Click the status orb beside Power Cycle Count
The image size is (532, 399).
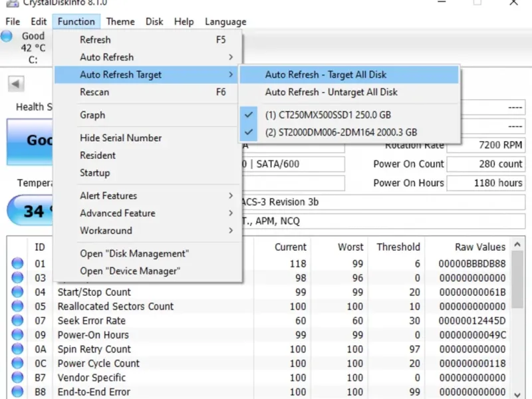[17, 363]
